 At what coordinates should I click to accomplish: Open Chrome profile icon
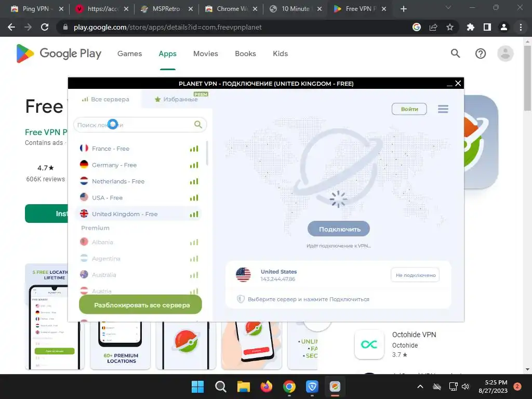504,27
